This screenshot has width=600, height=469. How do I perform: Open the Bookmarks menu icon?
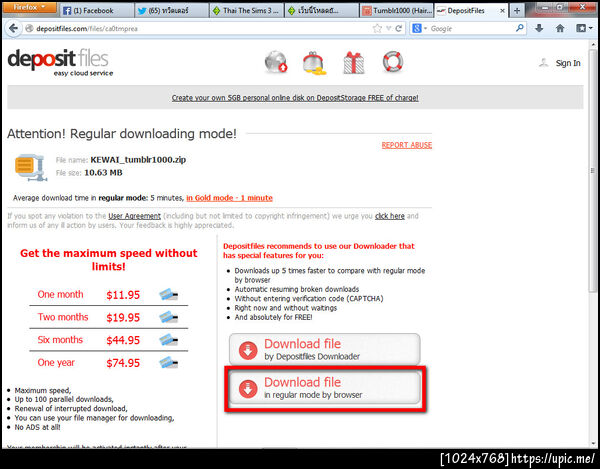coord(584,28)
